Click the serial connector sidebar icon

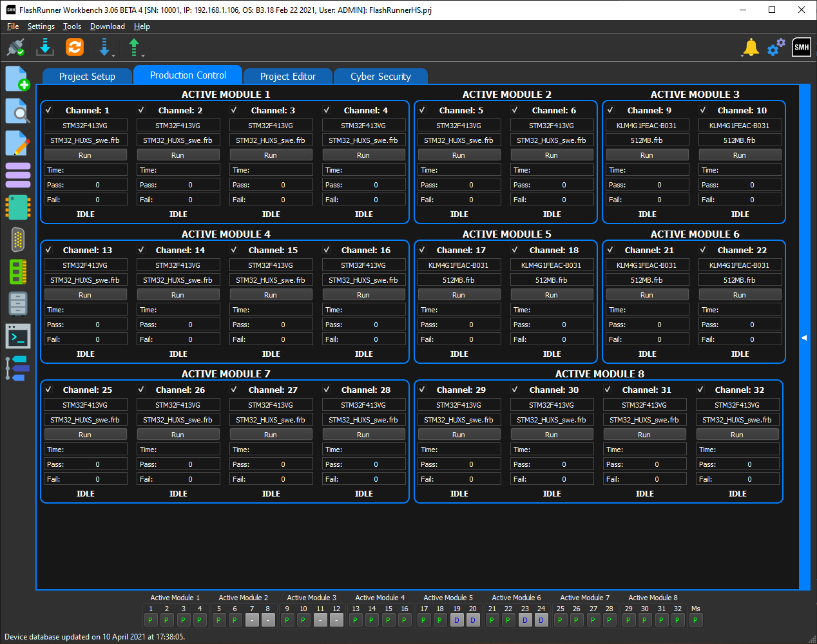pos(17,240)
